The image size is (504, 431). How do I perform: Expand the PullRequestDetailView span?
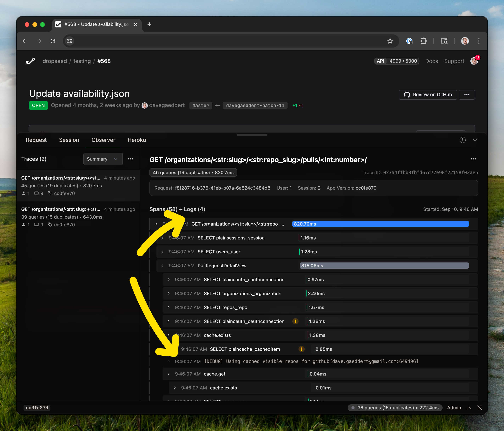pos(162,265)
